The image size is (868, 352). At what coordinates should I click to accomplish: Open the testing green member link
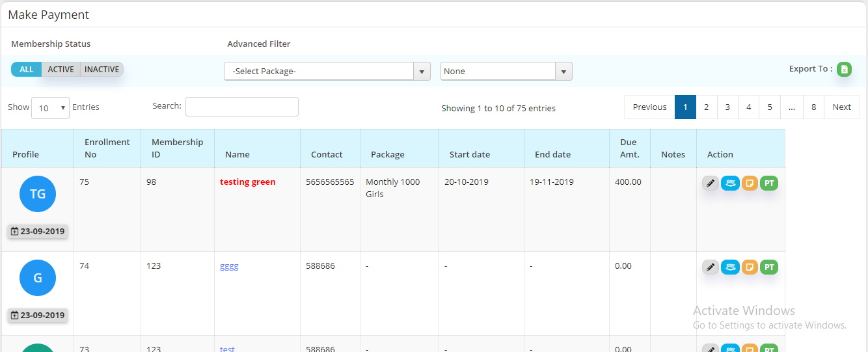[247, 182]
